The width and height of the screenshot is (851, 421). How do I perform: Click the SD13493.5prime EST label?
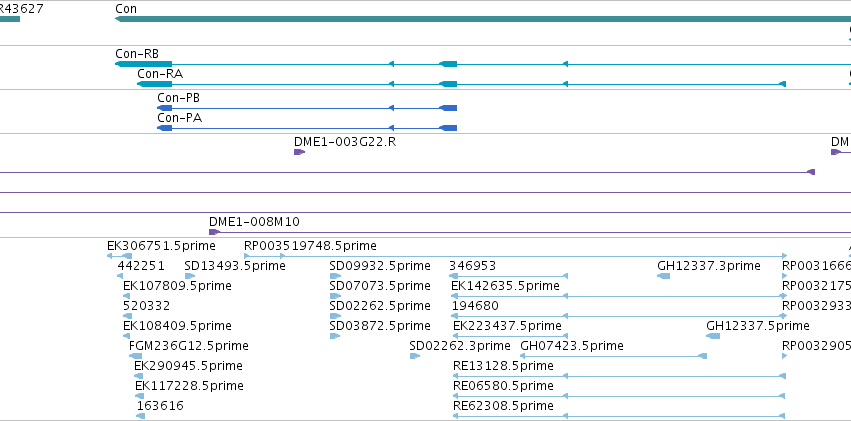click(234, 266)
